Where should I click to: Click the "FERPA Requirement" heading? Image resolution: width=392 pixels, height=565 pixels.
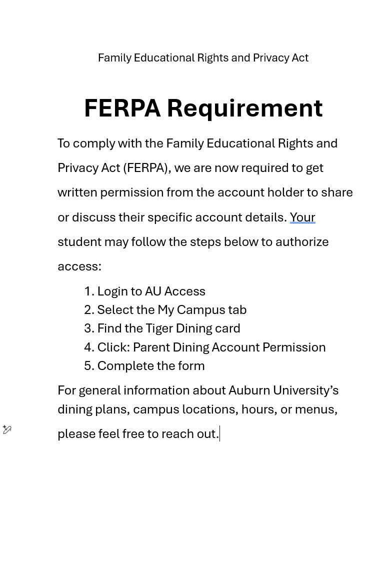[x=203, y=108]
